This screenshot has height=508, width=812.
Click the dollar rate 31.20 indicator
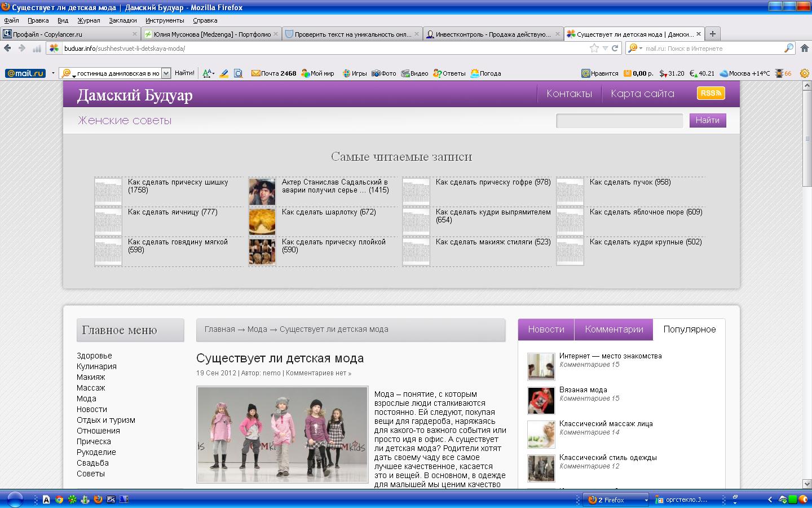tap(672, 73)
